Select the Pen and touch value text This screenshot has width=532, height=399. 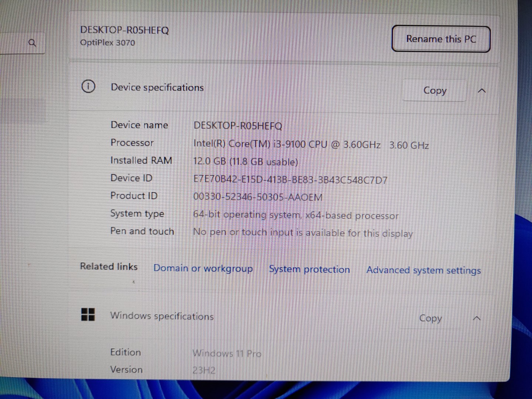(x=303, y=233)
